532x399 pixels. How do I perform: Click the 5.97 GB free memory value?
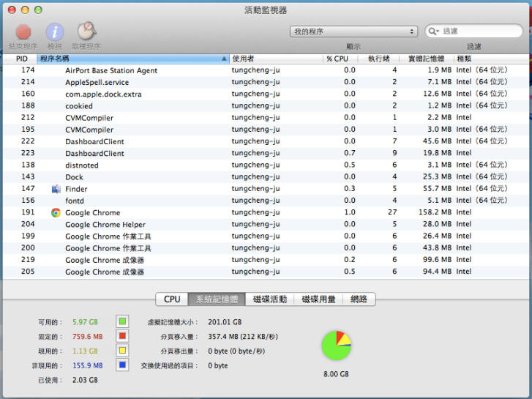pos(85,322)
